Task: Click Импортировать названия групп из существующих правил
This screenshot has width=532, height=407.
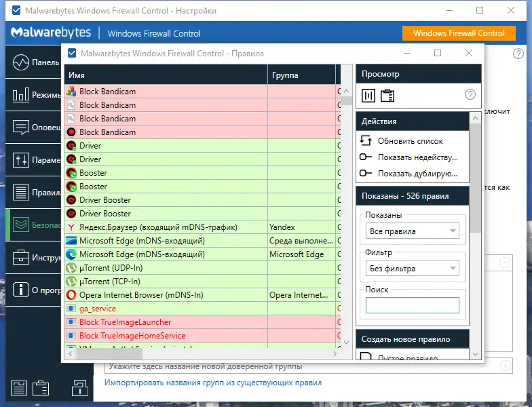Action: click(x=213, y=383)
